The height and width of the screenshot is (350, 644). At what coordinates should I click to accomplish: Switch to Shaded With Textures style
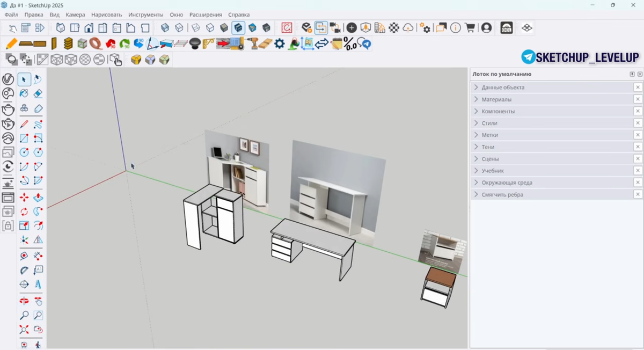click(x=238, y=28)
